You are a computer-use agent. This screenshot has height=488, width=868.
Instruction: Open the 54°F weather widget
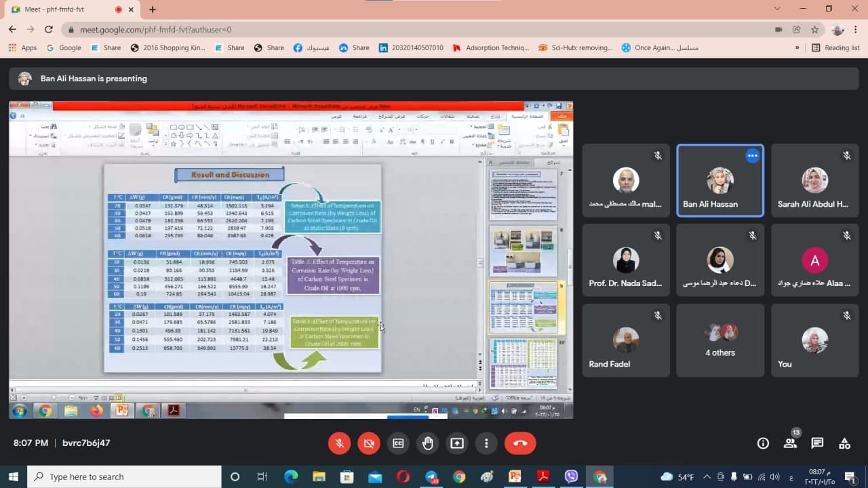677,476
